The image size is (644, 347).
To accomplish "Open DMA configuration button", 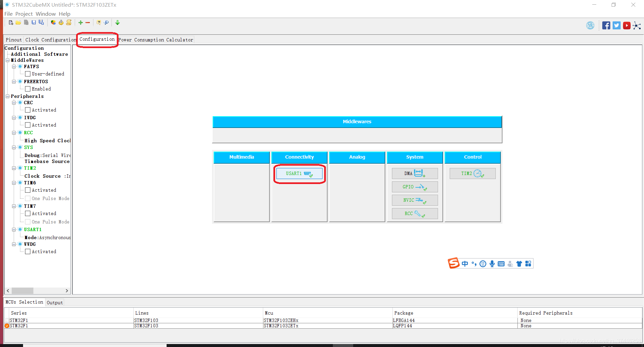I will pos(415,173).
